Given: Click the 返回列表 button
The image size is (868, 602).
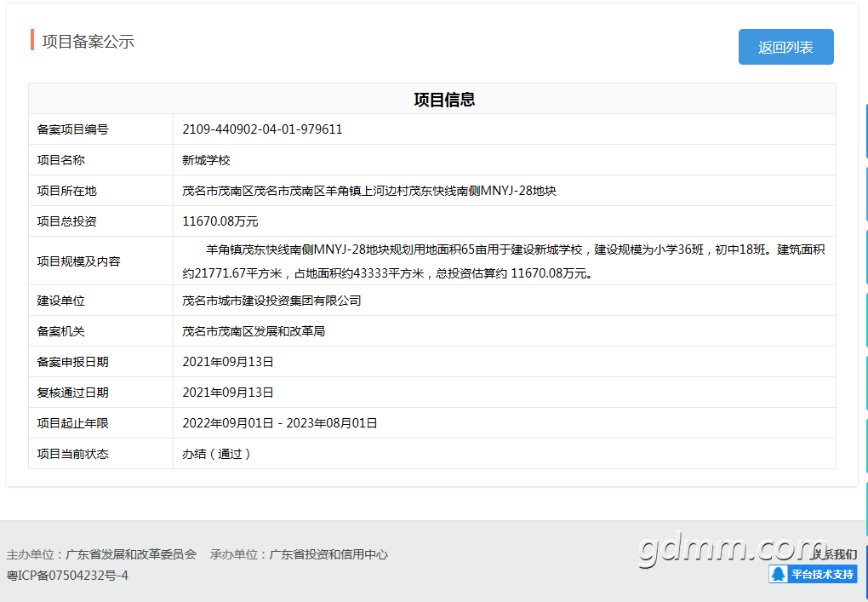Looking at the screenshot, I should point(785,47).
